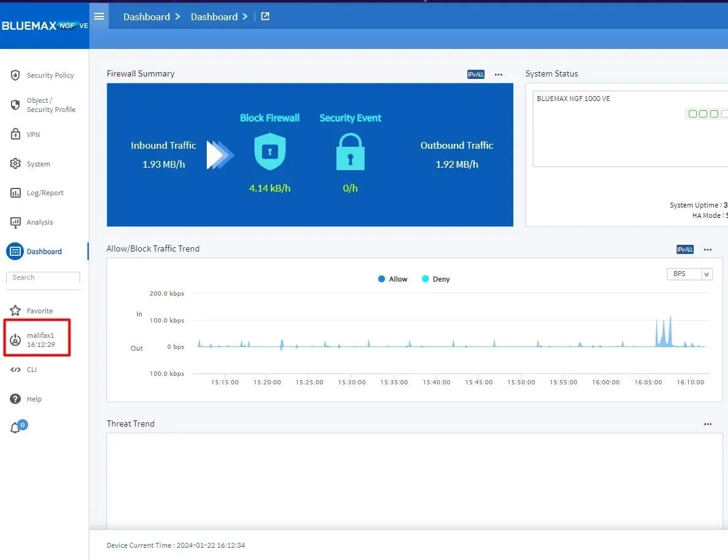Click the 0/h security event value
The image size is (728, 560).
pos(351,188)
